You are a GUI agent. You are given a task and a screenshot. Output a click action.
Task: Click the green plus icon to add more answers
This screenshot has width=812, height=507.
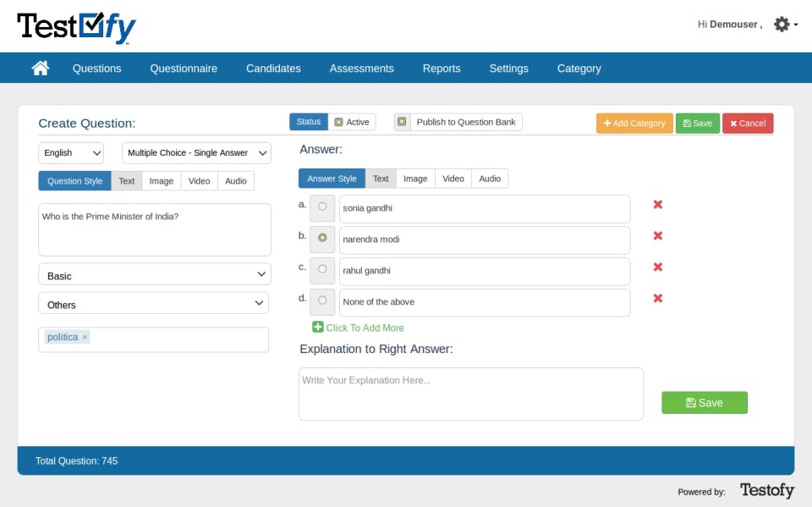click(x=318, y=327)
